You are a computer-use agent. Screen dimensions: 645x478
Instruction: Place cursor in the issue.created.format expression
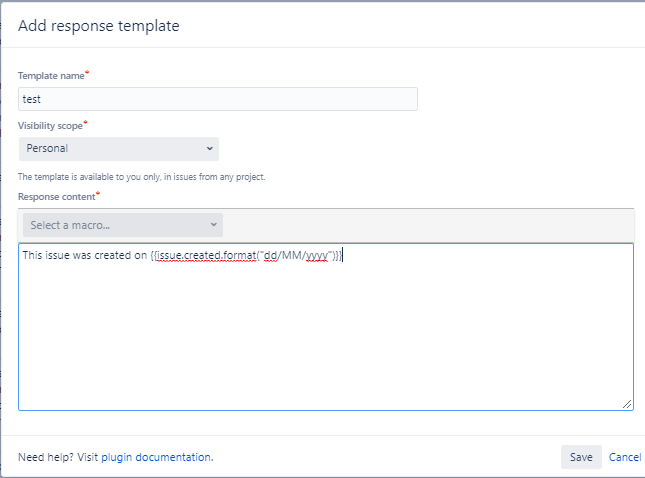point(210,256)
